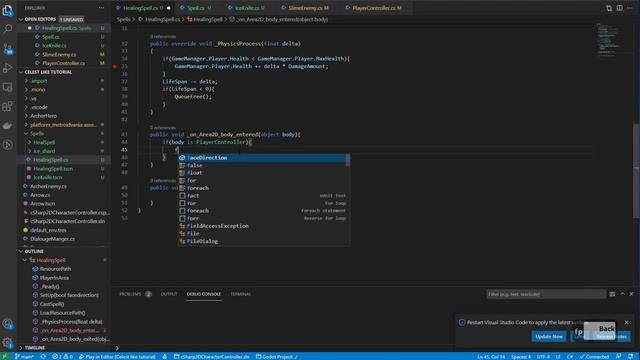Focus the debug console filter input
This screenshot has height=360, width=640.
pyautogui.click(x=546, y=294)
